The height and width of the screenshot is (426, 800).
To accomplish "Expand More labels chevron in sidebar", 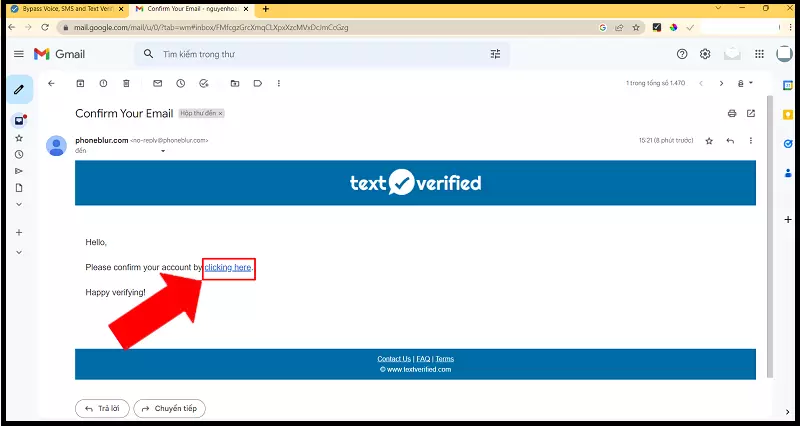I will 19,204.
